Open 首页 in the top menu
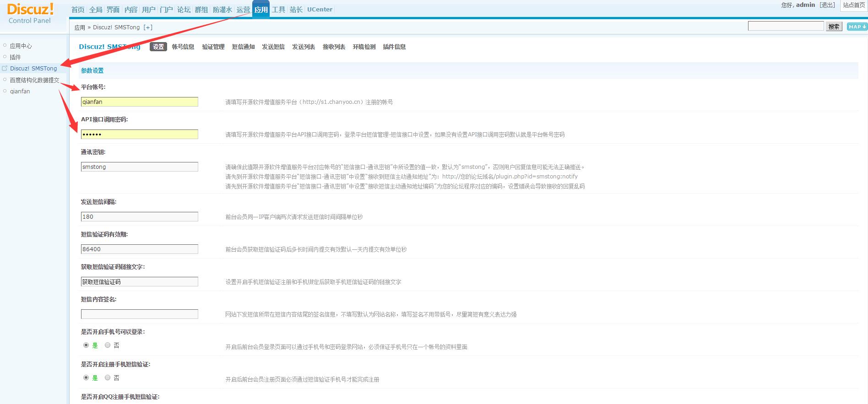 (x=78, y=10)
